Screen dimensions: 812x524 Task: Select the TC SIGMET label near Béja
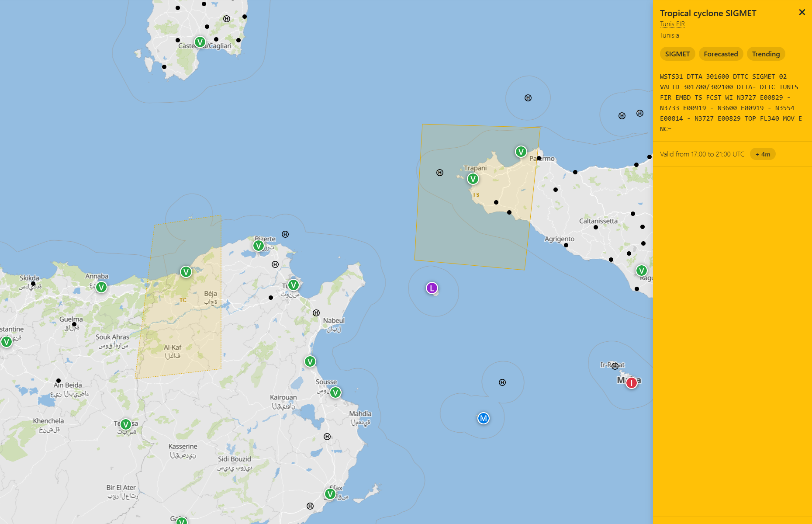(183, 300)
